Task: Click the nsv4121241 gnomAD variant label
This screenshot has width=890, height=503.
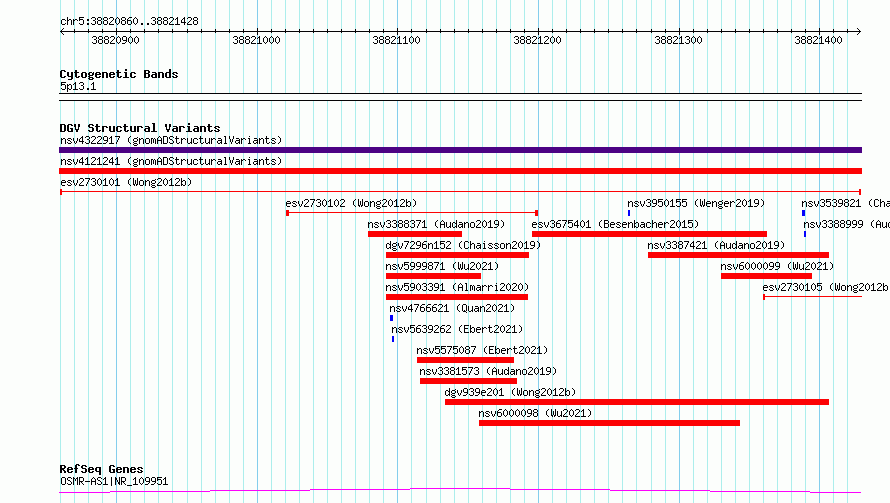Action: pos(171,161)
